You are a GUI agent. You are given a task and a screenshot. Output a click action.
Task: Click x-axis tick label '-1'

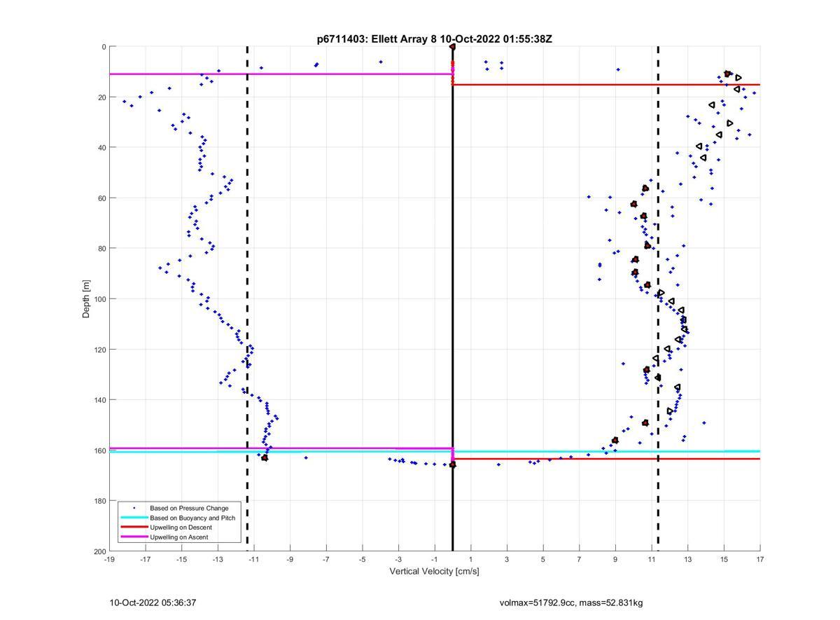(x=435, y=559)
